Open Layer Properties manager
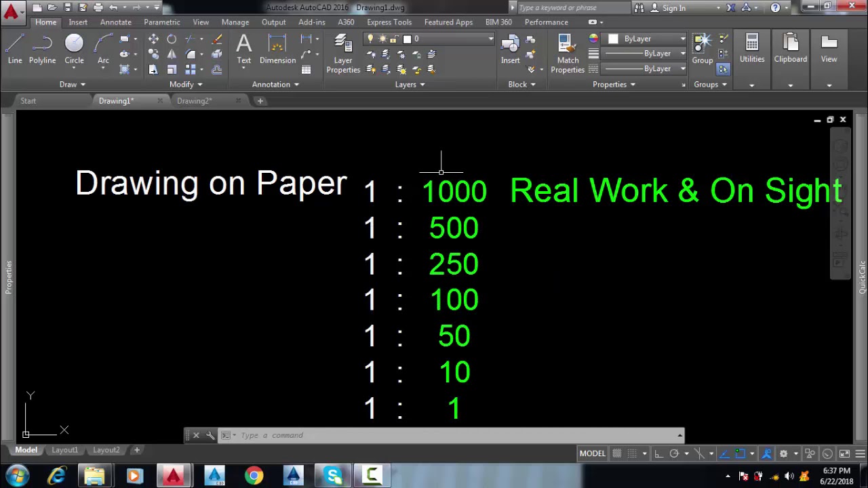This screenshot has height=488, width=868. (343, 53)
